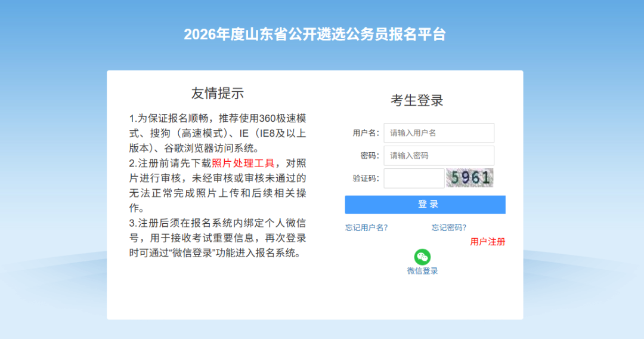
Task: Focus the 密码 input field
Action: point(439,156)
